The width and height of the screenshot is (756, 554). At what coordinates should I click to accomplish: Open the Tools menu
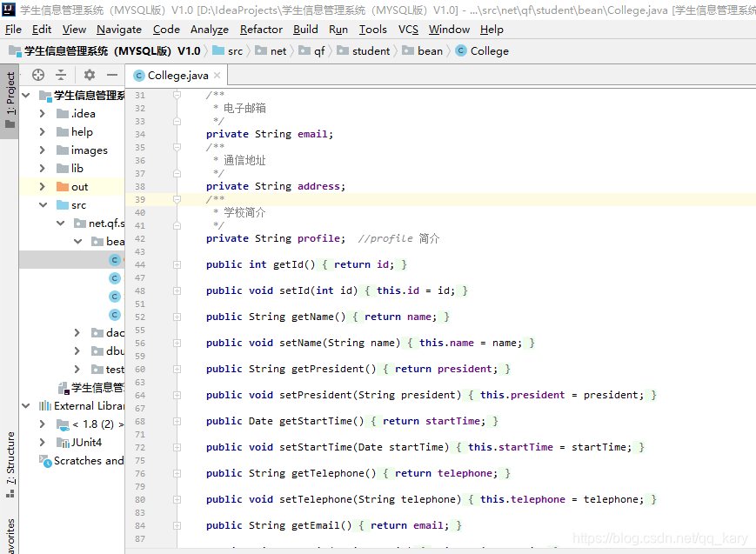372,30
